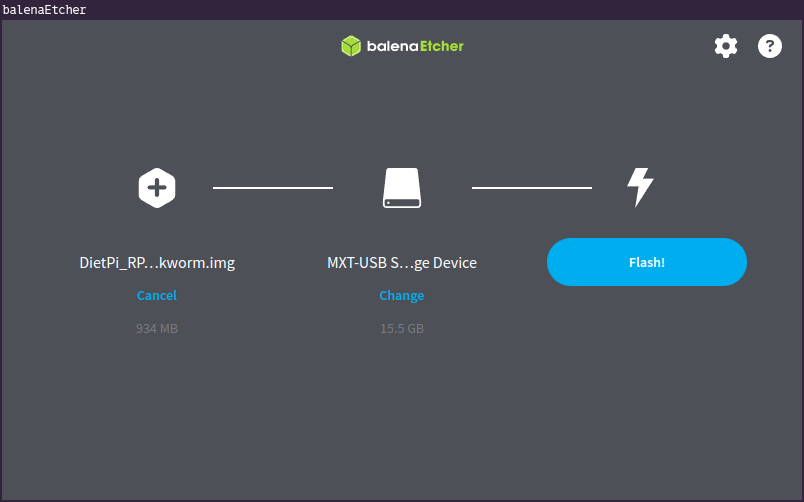Click the lightning bolt flash icon
The image size is (804, 502).
tap(639, 187)
